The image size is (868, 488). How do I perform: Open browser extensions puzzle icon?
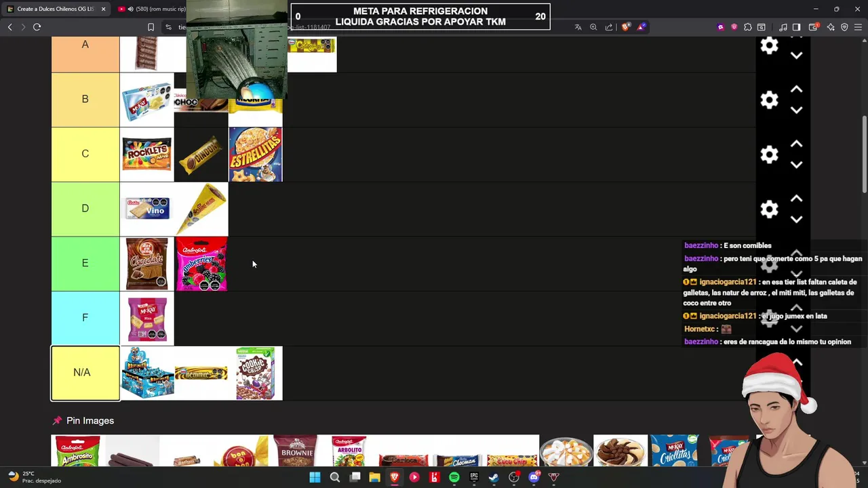(x=747, y=27)
